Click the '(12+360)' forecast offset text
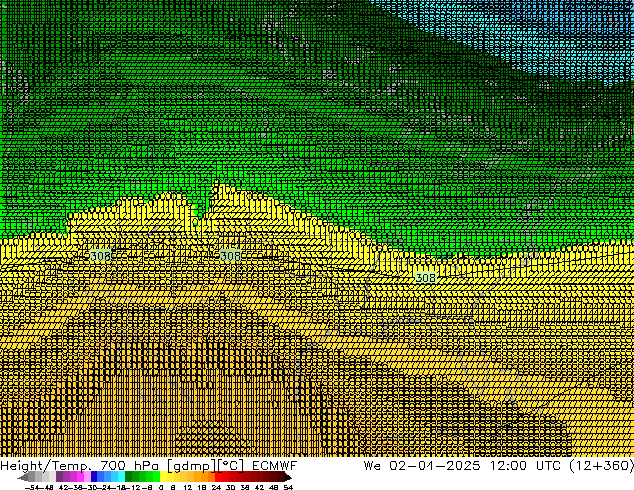Screen dimensions: 634x490 tap(601, 466)
